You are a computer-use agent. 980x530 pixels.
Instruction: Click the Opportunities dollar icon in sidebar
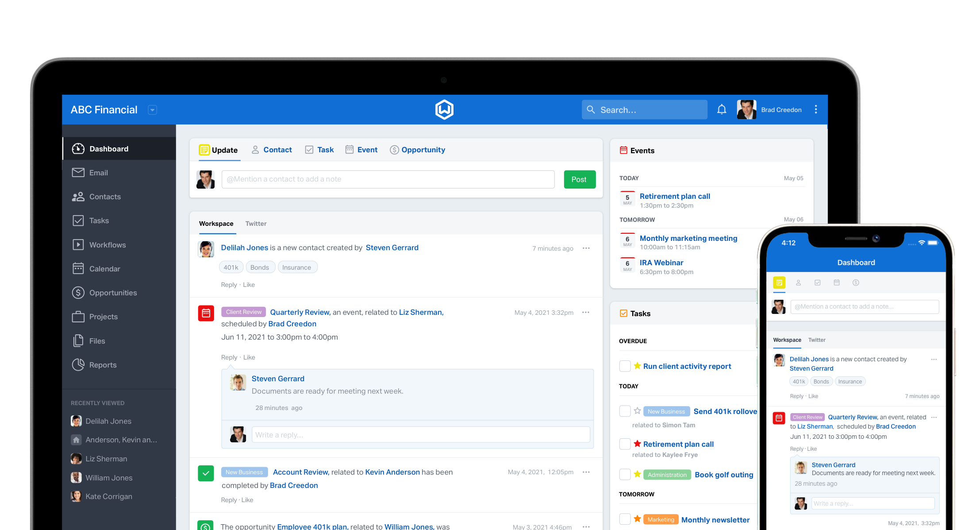[78, 292]
